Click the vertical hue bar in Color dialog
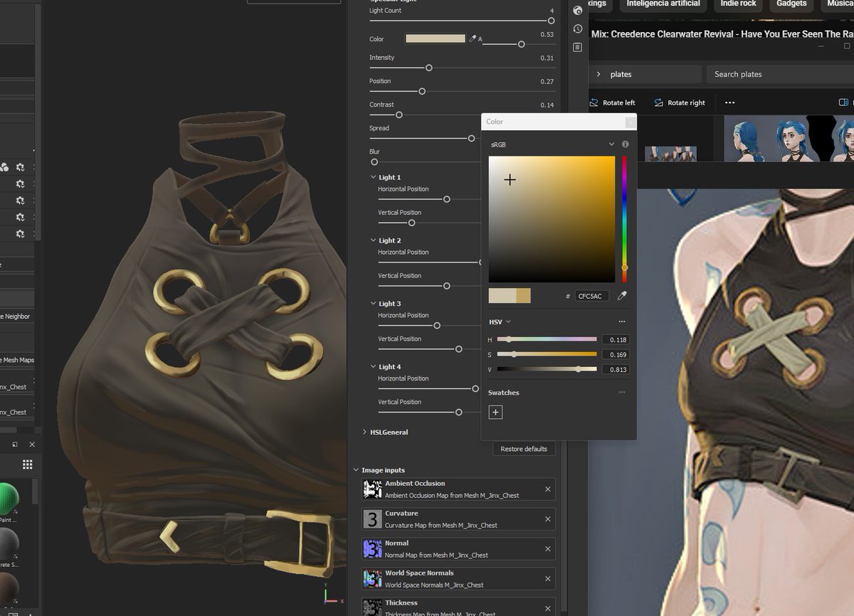 (625, 219)
